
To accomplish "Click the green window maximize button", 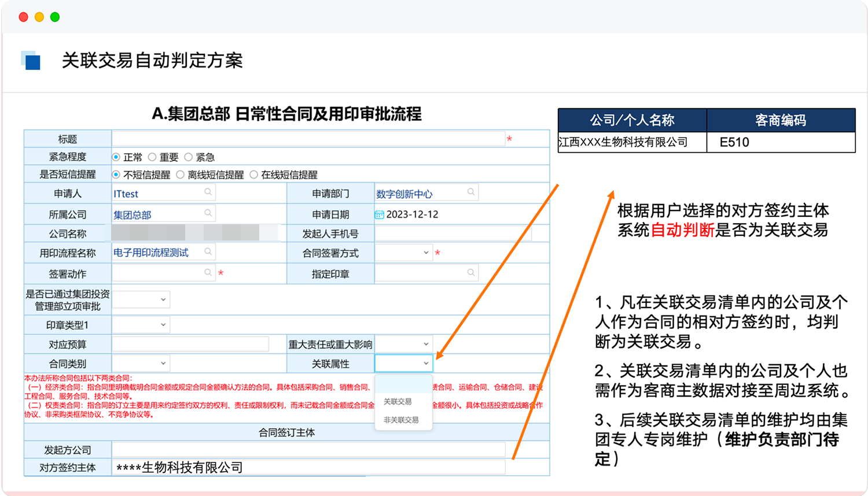I will point(55,17).
